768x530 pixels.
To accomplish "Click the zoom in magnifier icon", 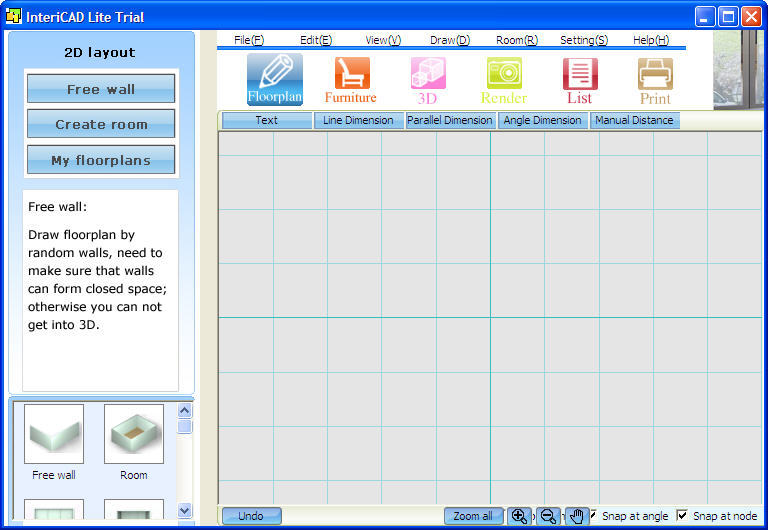I will click(519, 516).
